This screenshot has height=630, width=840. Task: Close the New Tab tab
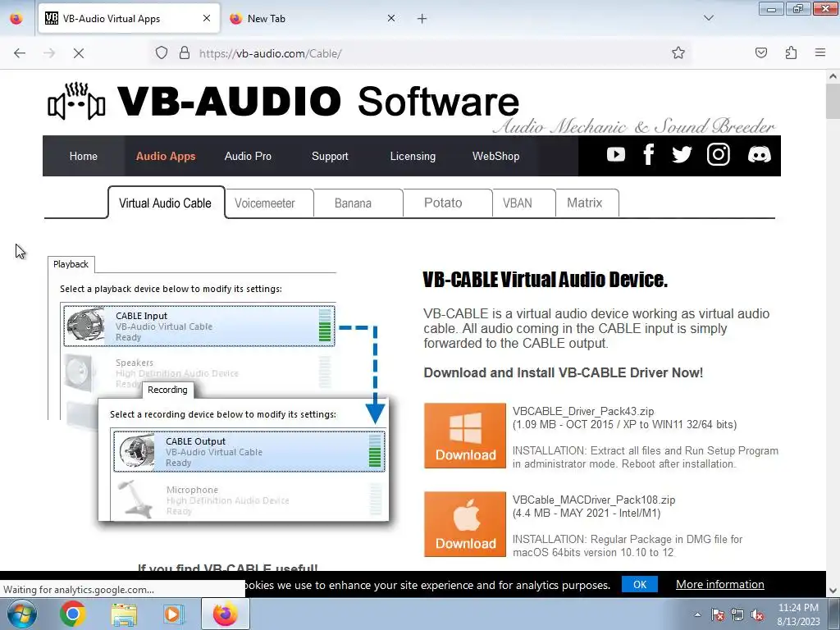[x=391, y=18]
